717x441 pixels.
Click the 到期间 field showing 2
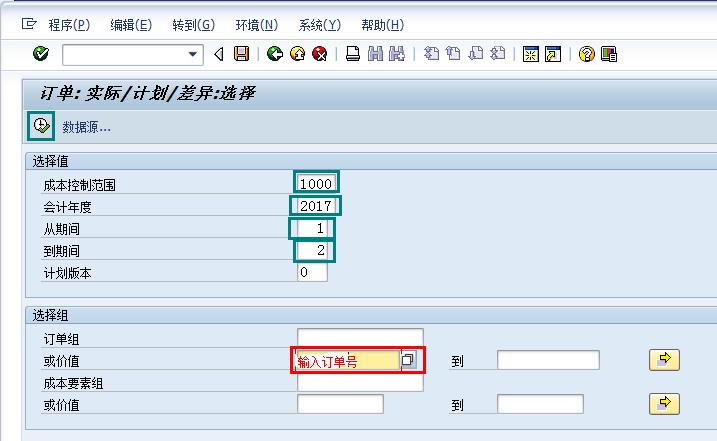click(x=312, y=250)
